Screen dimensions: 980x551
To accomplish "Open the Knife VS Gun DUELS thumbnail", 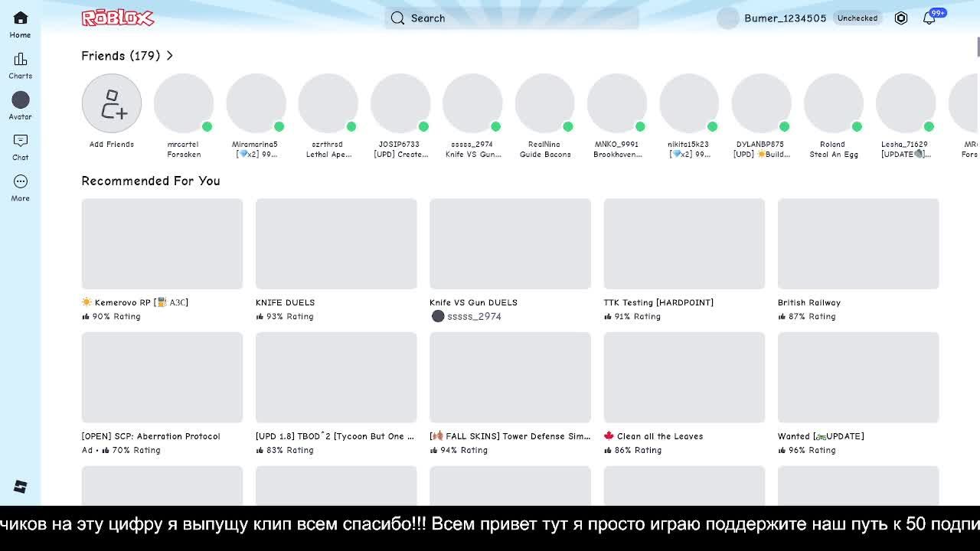I will (510, 244).
